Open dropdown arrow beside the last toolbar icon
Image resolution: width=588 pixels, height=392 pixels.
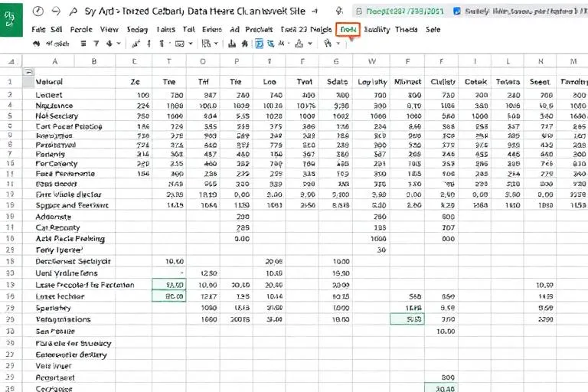[338, 44]
